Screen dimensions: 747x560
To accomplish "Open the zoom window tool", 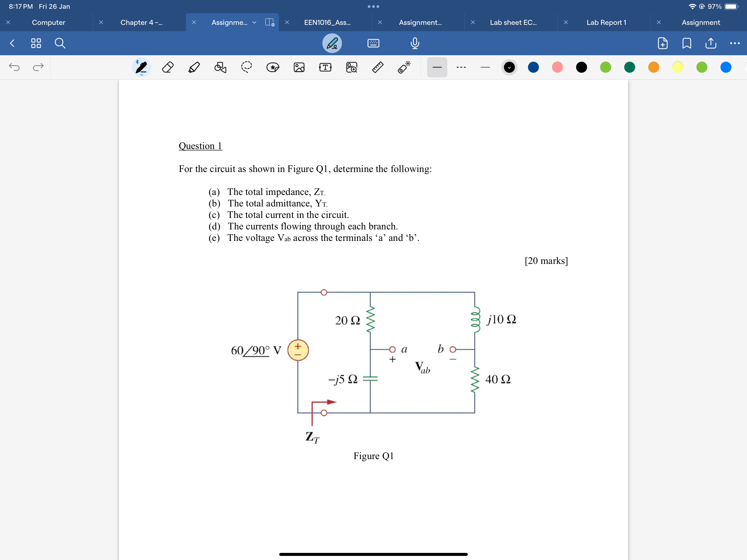I will (352, 67).
